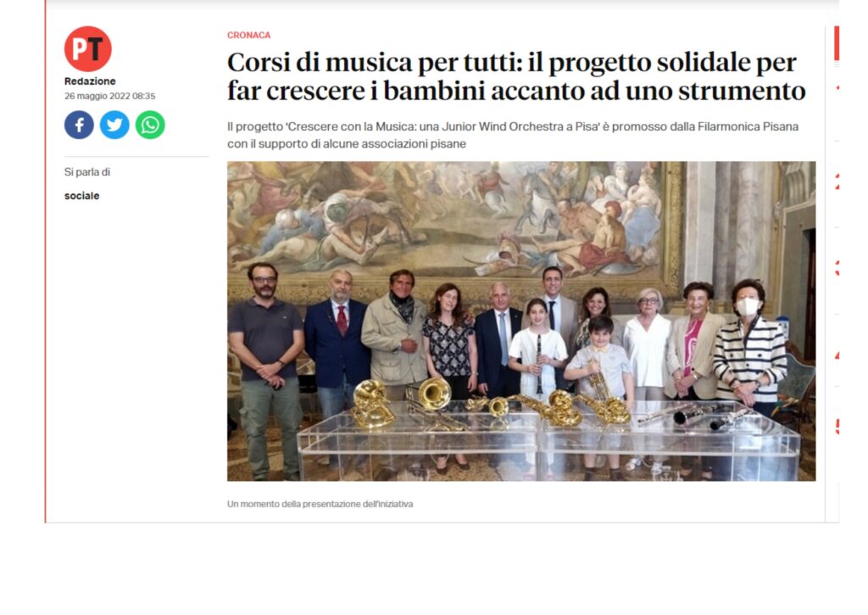The width and height of the screenshot is (868, 615).
Task: Click the publication date 26 maggio 2022
Action: 109,96
